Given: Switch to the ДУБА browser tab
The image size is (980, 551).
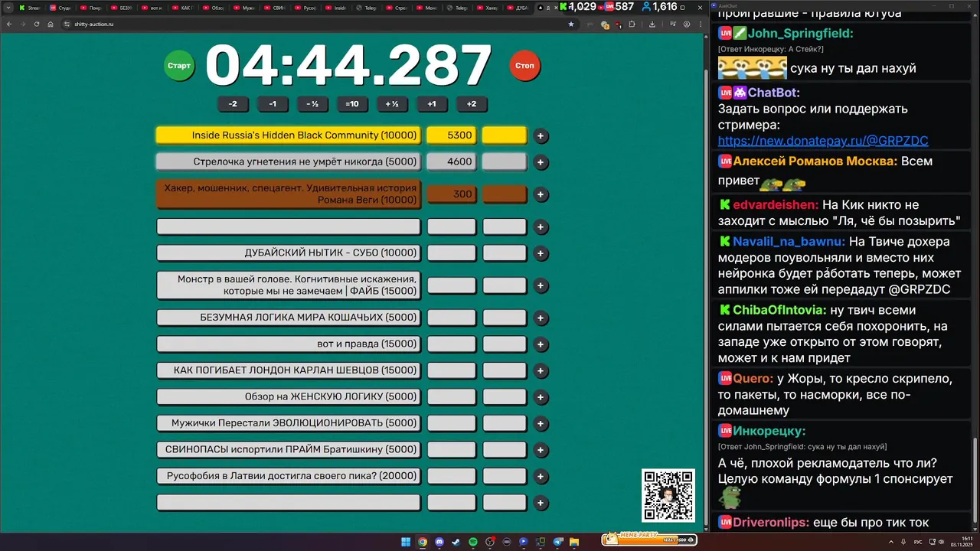Looking at the screenshot, I should [x=518, y=8].
